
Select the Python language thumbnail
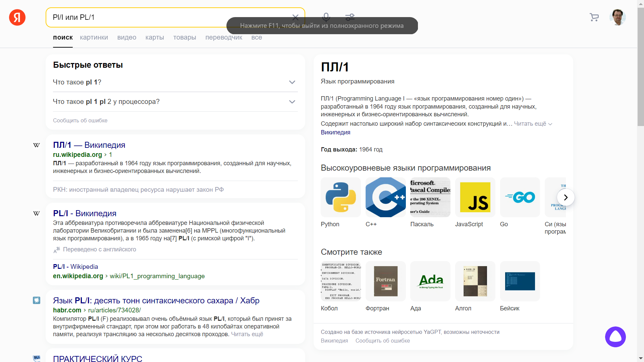(340, 197)
